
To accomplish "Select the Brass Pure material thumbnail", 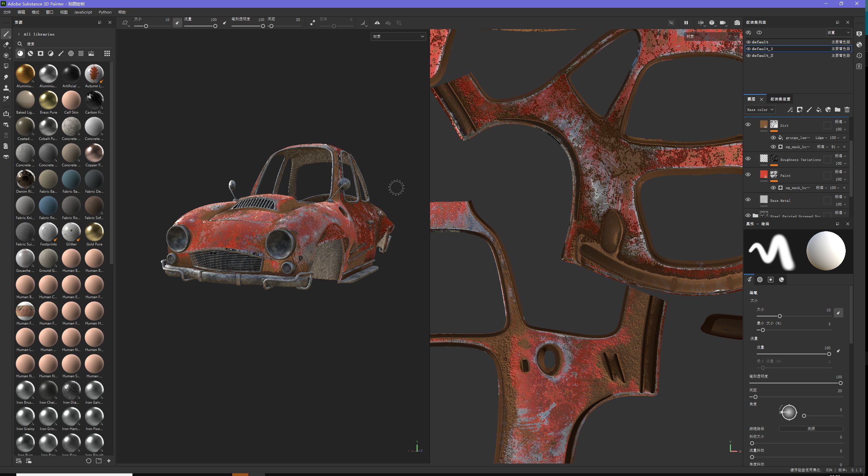I will pyautogui.click(x=48, y=100).
